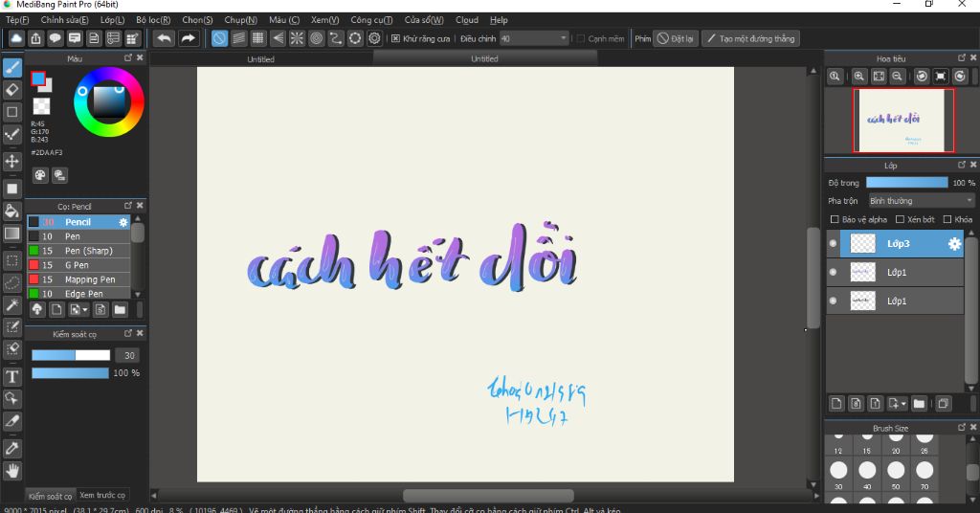Viewport: 980px width, 513px height.
Task: Select the G Pen brush
Action: pos(78,265)
